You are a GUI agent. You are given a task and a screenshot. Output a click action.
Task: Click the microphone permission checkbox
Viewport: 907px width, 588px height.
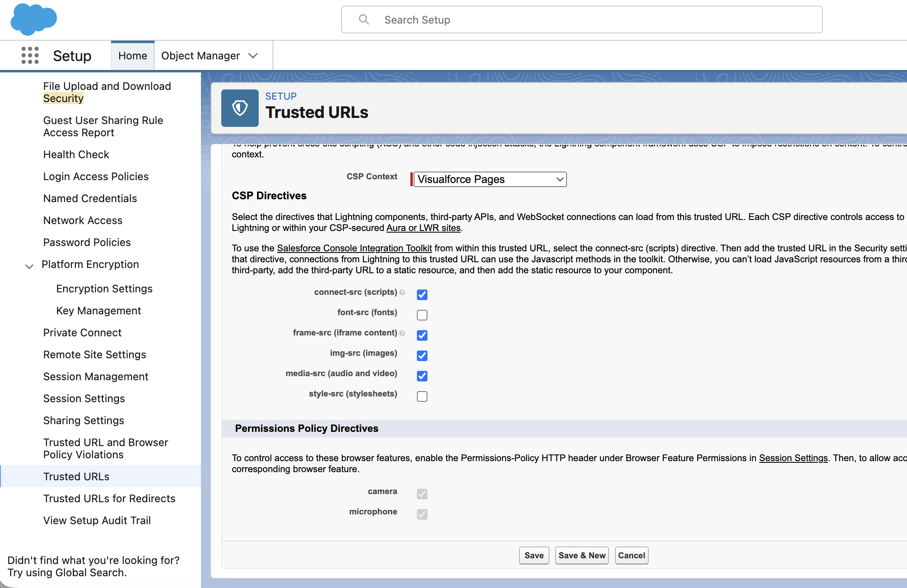[x=422, y=514]
